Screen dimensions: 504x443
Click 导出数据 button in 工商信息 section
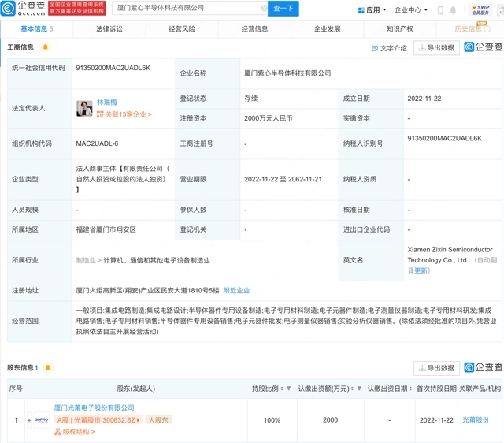tap(436, 48)
